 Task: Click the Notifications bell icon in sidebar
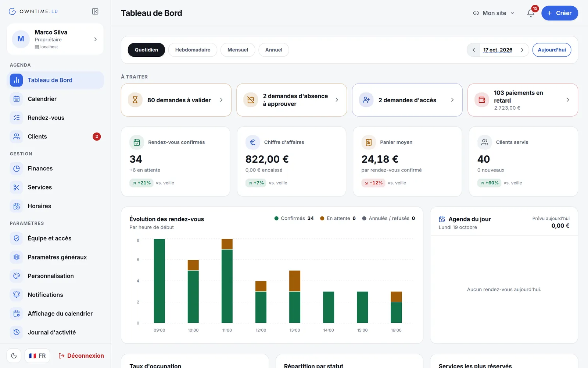(x=17, y=295)
